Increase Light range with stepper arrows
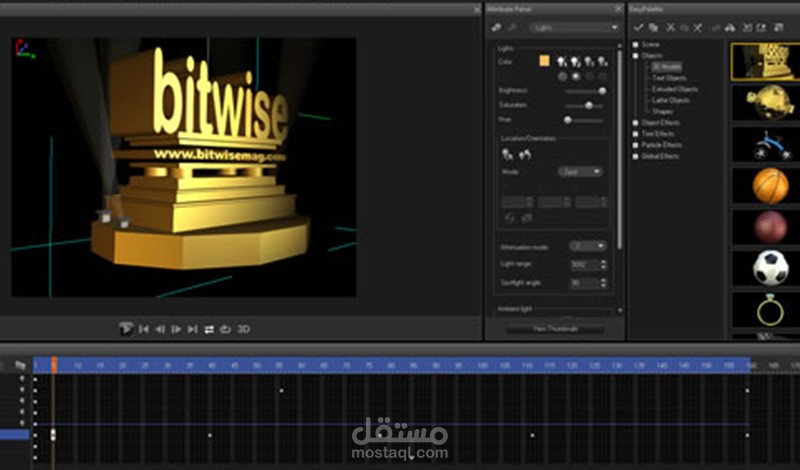The height and width of the screenshot is (470, 800). click(x=604, y=264)
